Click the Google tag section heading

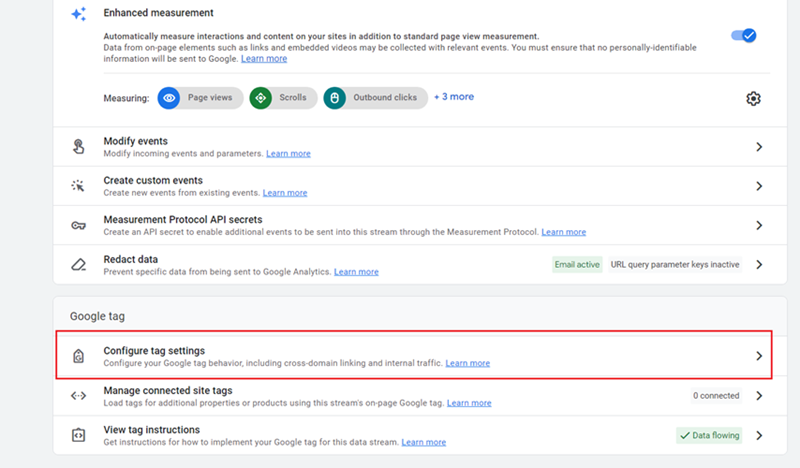pos(97,316)
